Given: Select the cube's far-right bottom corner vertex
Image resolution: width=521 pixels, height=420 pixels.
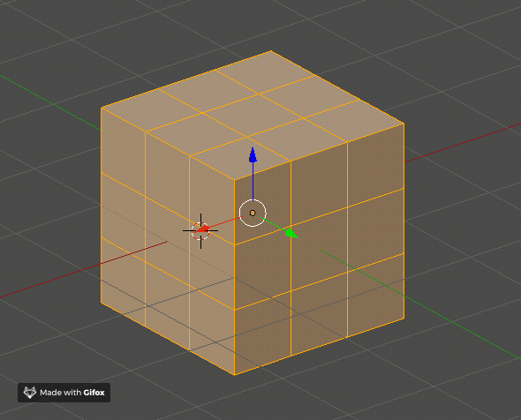Looking at the screenshot, I should [404, 319].
